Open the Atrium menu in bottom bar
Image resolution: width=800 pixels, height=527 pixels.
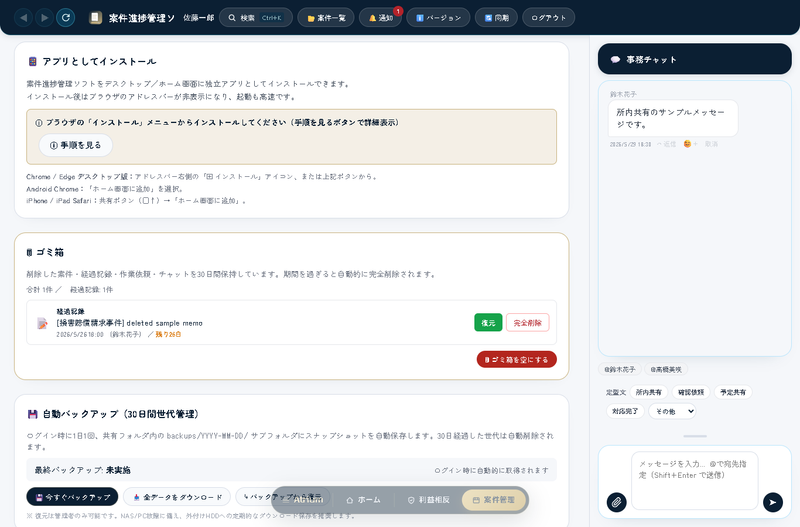[x=302, y=500]
